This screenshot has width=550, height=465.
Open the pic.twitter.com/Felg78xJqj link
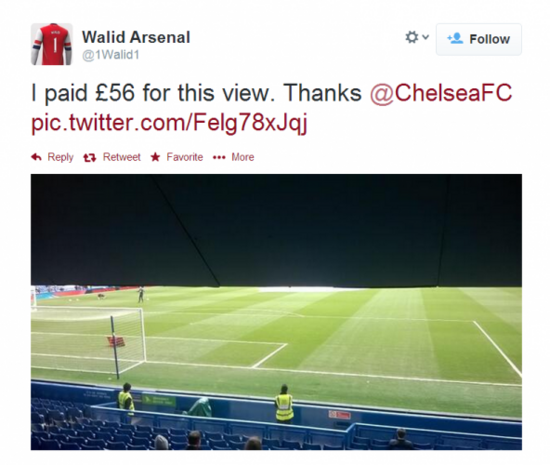pos(169,123)
